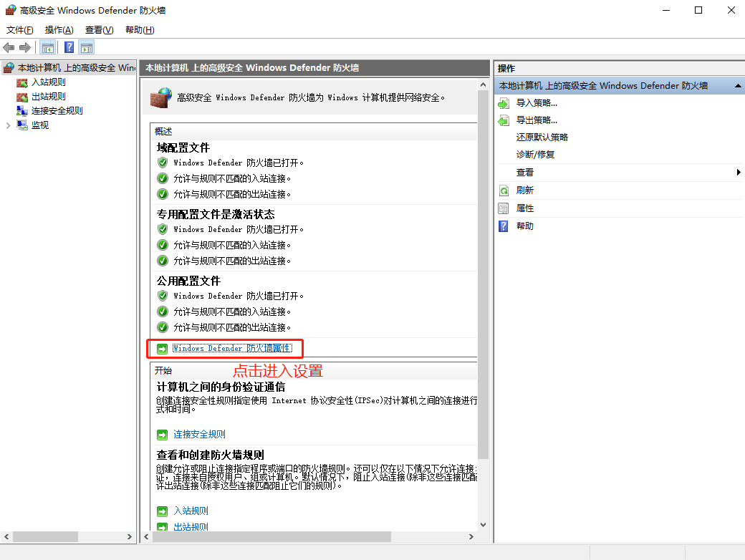Select 出站规则 in the left tree

(49, 97)
